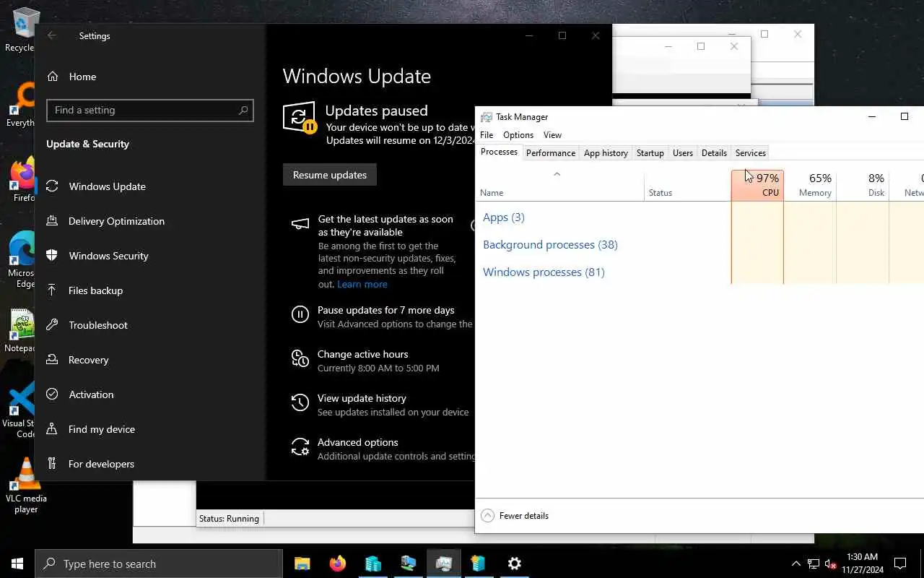The height and width of the screenshot is (578, 924).
Task: Click the Advanced options gear-sync icon
Action: pyautogui.click(x=300, y=447)
